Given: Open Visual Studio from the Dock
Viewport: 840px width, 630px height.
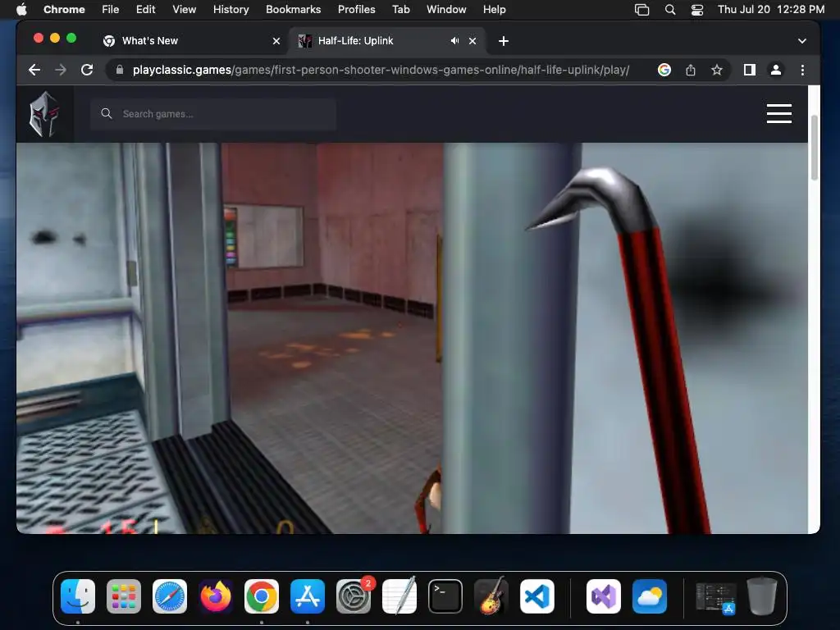Looking at the screenshot, I should point(604,596).
